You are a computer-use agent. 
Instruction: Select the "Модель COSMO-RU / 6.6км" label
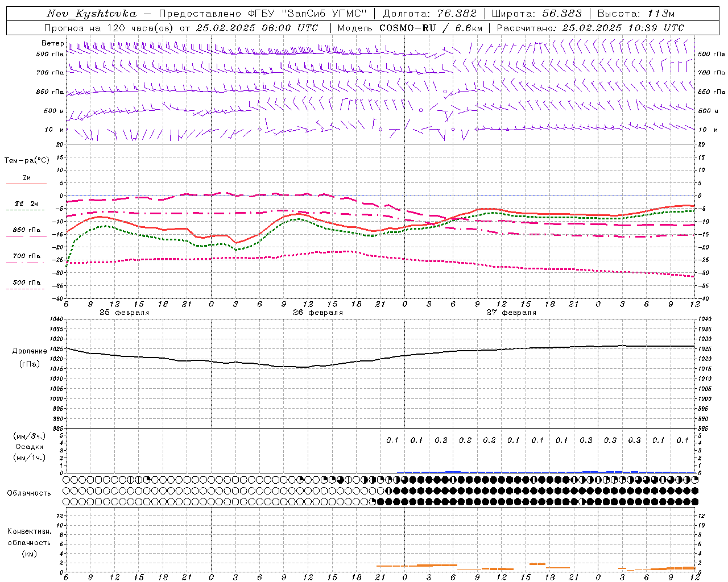[410, 28]
